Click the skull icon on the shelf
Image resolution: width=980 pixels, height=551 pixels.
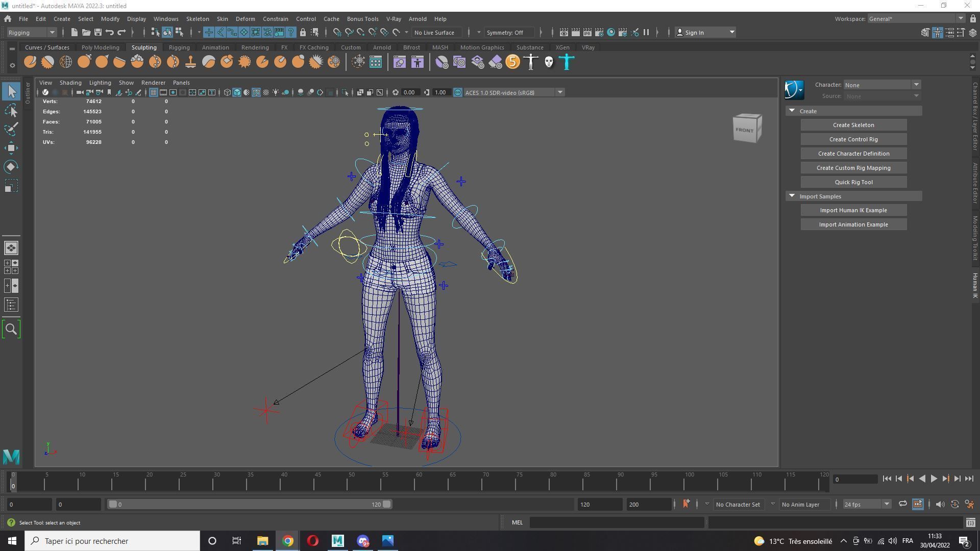[x=549, y=62]
